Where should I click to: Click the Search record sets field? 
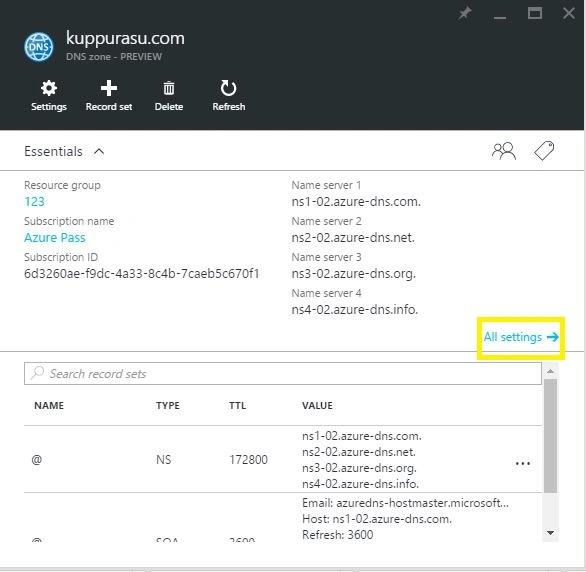283,373
